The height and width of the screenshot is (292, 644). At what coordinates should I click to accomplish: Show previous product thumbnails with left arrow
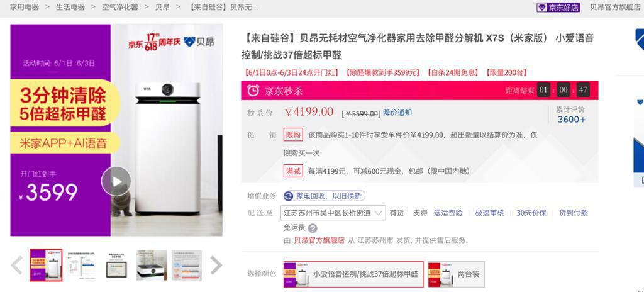17,266
